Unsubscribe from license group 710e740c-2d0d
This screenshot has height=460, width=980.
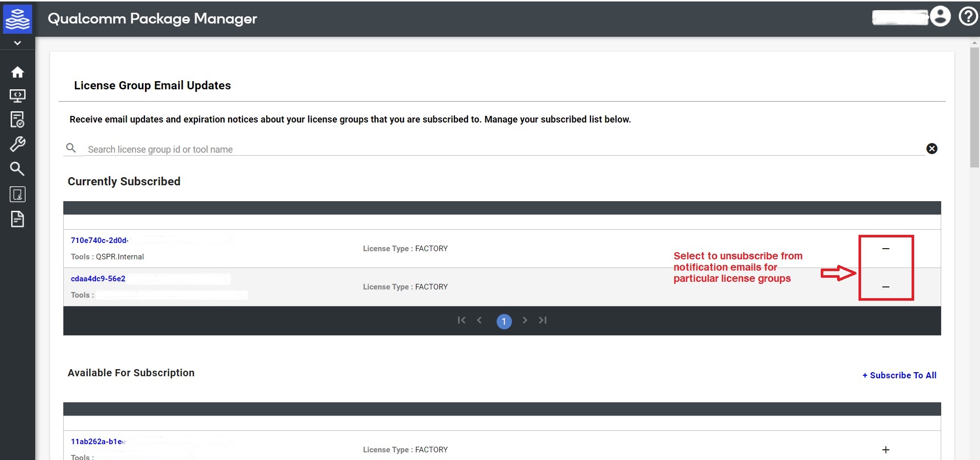pos(886,249)
